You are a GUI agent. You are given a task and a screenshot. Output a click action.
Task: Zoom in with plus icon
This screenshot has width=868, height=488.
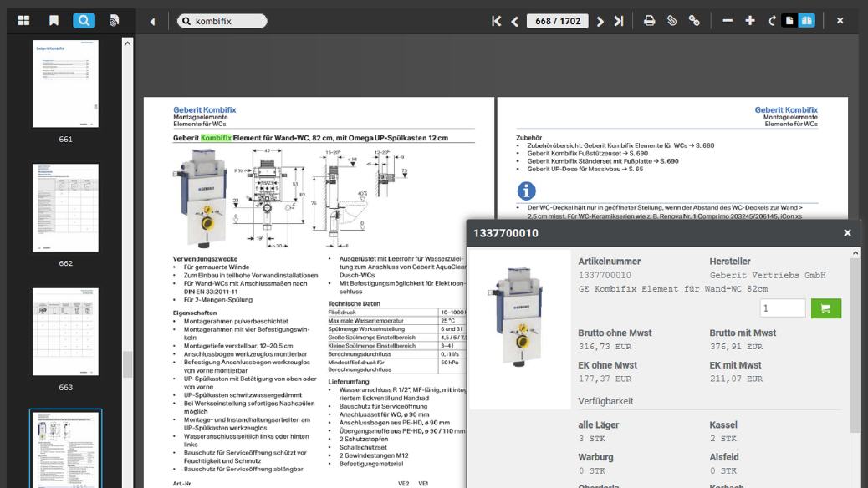click(750, 21)
